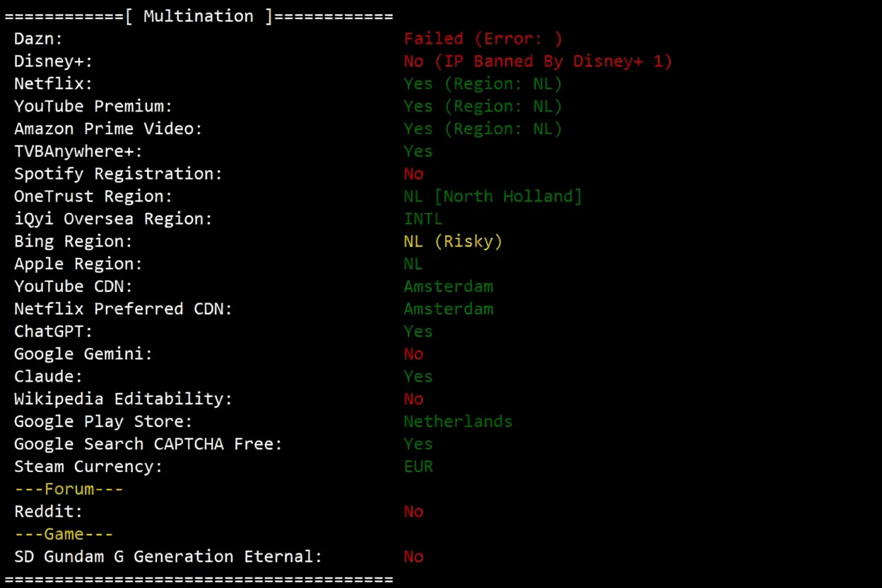Viewport: 882px width, 588px height.
Task: Click the ChatGPT 'Yes' result
Action: (x=418, y=332)
